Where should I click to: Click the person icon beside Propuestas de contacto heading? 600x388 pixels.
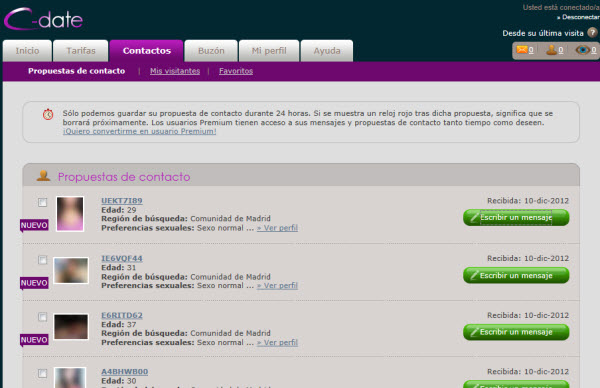[x=43, y=176]
